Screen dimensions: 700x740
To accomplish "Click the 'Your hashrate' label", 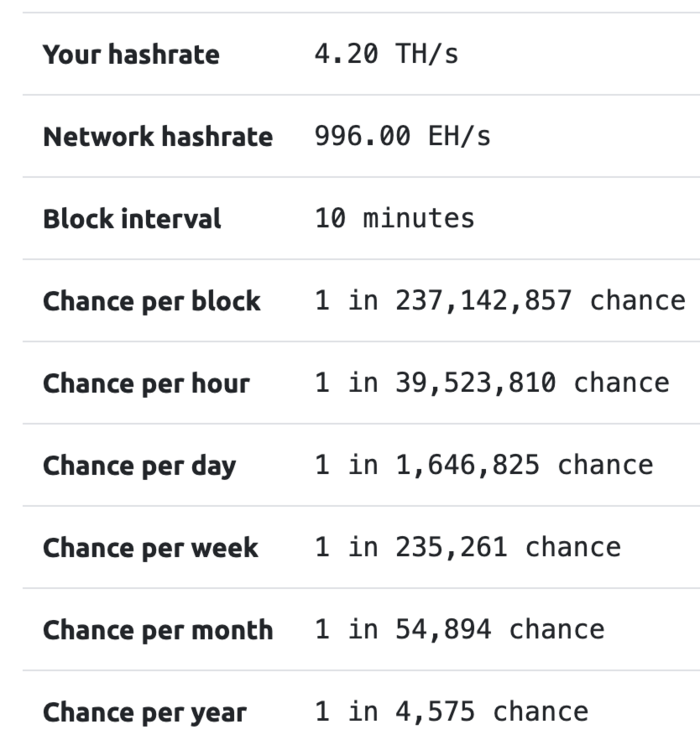I will 131,54.
